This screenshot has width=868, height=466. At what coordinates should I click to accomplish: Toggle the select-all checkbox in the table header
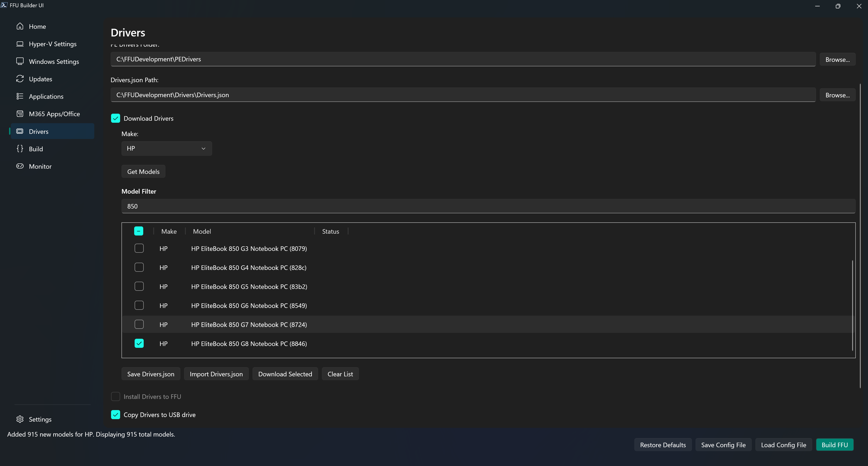138,231
